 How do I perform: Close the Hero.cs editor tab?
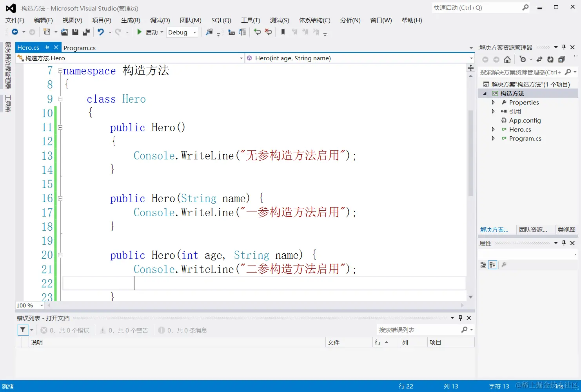(x=56, y=47)
